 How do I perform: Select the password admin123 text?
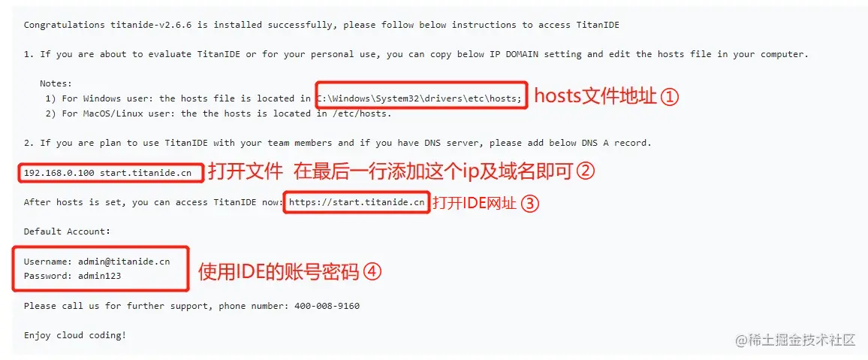coord(100,275)
